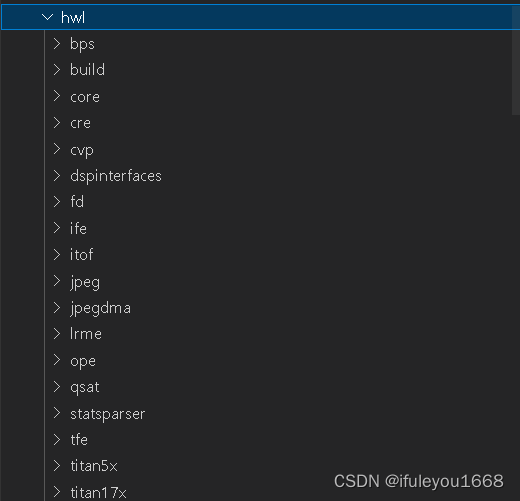Select the ope folder
Viewport: 520px width, 501px height.
[83, 361]
